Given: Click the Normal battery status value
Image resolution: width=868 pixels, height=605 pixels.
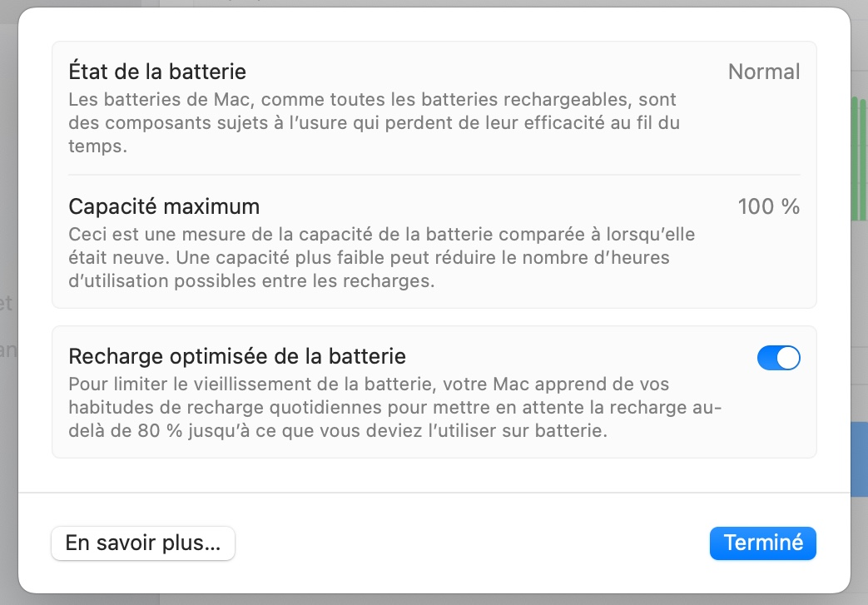Looking at the screenshot, I should tap(764, 72).
